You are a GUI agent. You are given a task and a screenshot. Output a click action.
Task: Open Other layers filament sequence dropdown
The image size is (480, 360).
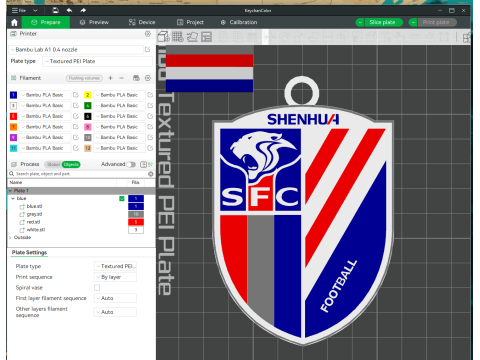[x=116, y=312]
